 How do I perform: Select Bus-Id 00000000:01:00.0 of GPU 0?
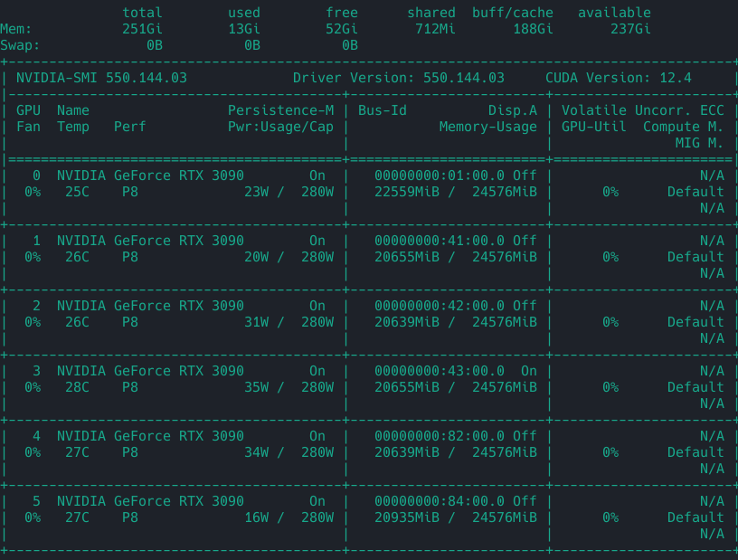click(440, 176)
